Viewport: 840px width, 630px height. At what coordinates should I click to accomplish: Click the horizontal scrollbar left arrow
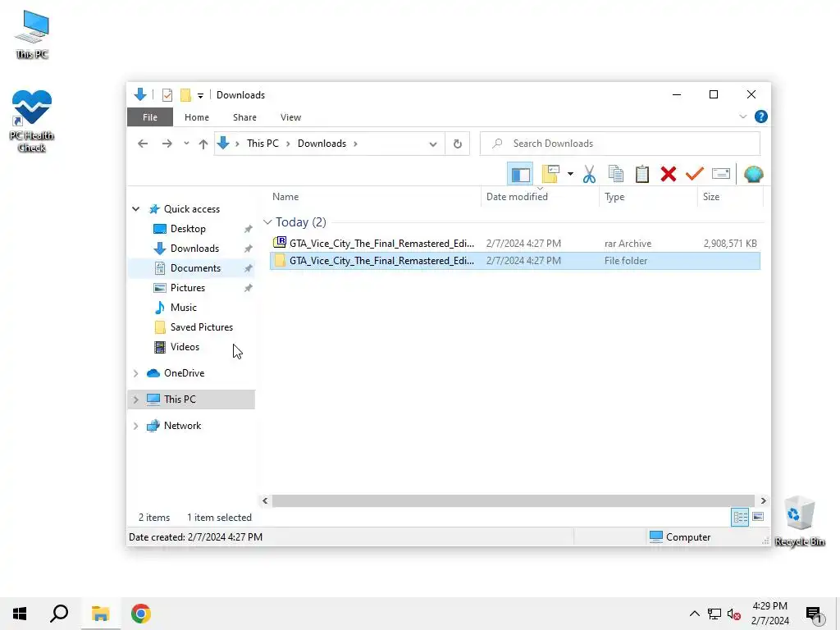pos(265,501)
